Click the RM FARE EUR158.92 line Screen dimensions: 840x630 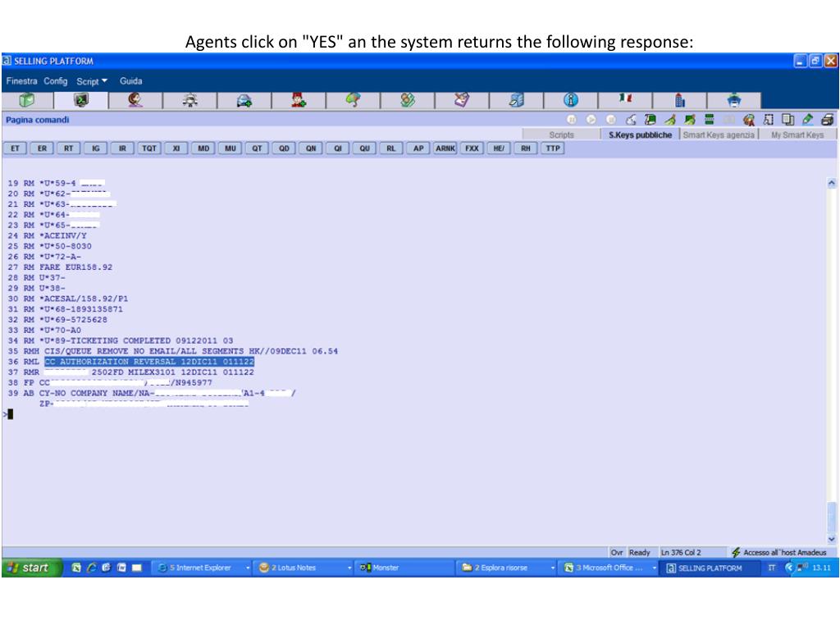click(x=60, y=267)
